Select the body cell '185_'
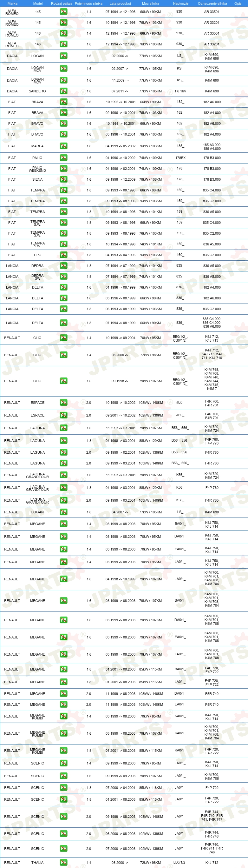The height and width of the screenshot is (868, 248). tap(180, 146)
